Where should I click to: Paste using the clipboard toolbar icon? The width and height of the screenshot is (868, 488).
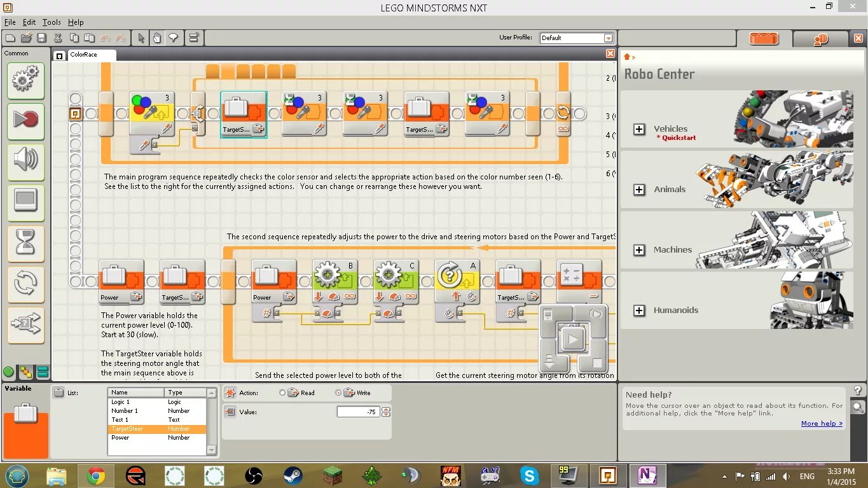pos(89,38)
